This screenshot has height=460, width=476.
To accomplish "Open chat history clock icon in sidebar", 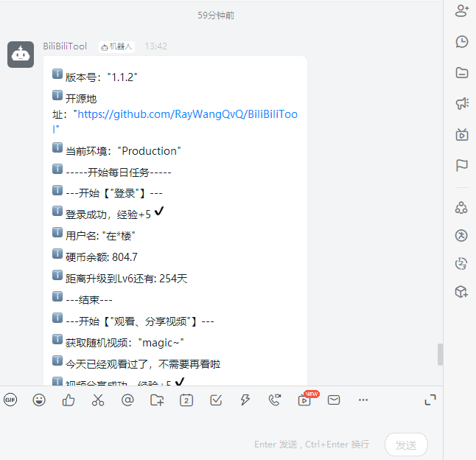I will pyautogui.click(x=462, y=41).
